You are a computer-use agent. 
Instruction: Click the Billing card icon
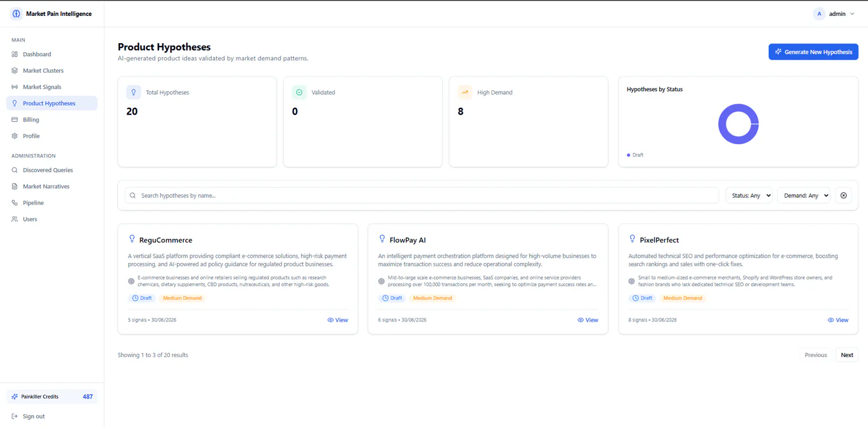[x=15, y=120]
